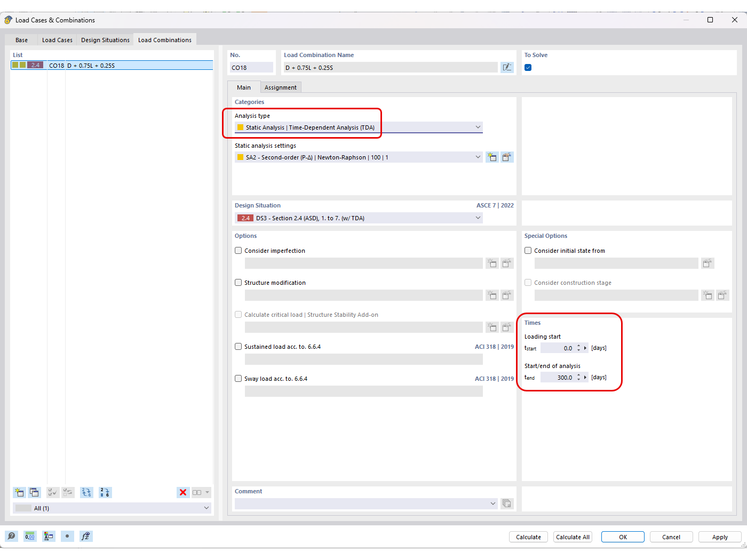Screen dimensions: 747x560
Task: Copy the selected load combination
Action: tap(34, 492)
